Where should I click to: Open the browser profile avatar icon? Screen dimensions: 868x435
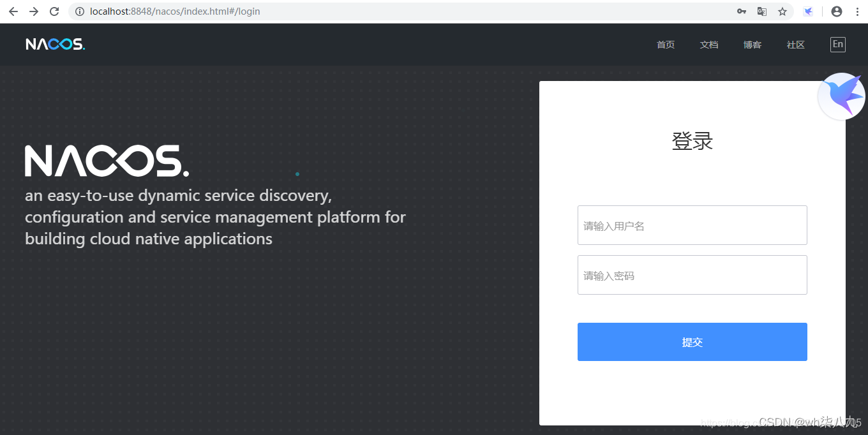tap(837, 11)
